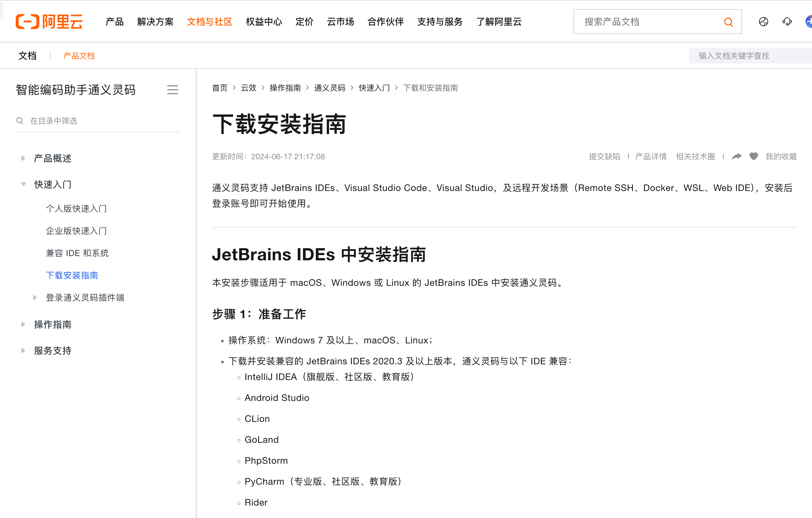This screenshot has width=812, height=518.
Task: Click the 首页 breadcrumb link
Action: click(x=220, y=88)
